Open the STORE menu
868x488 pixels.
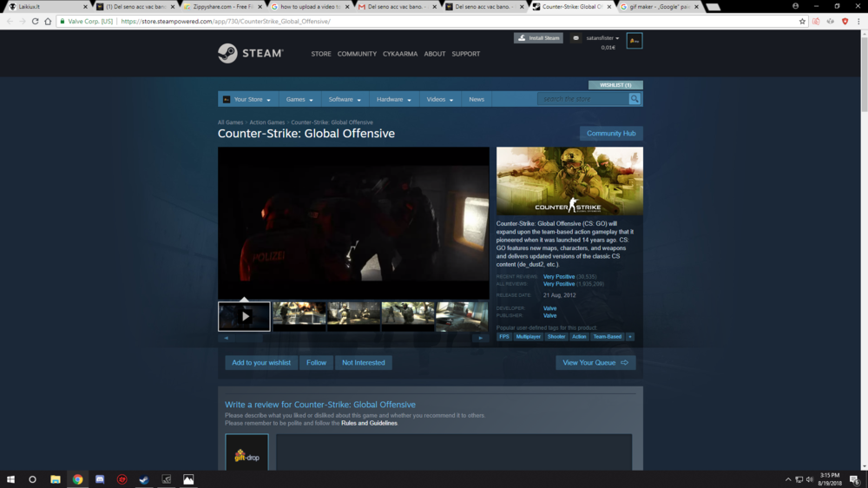coord(321,54)
